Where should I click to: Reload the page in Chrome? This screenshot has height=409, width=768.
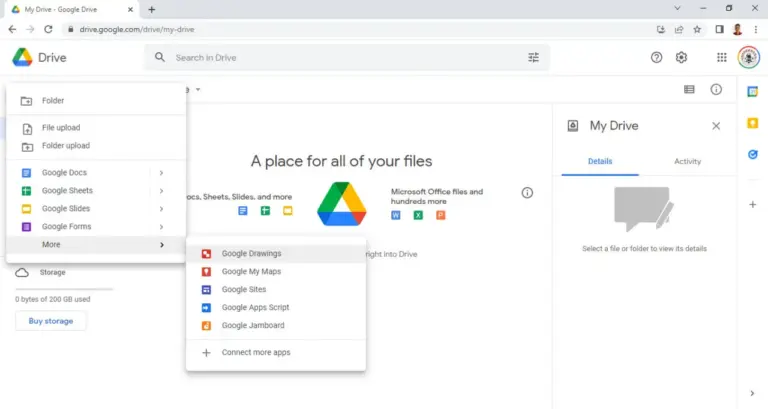[48, 29]
